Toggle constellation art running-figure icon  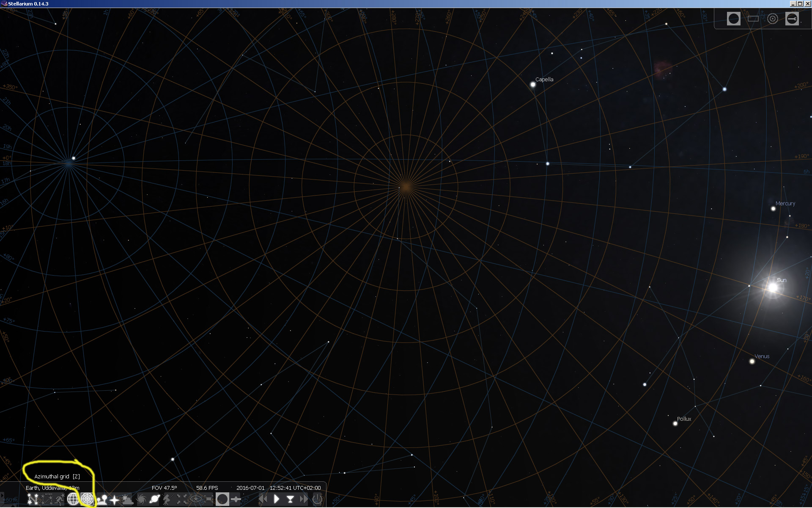click(x=60, y=499)
